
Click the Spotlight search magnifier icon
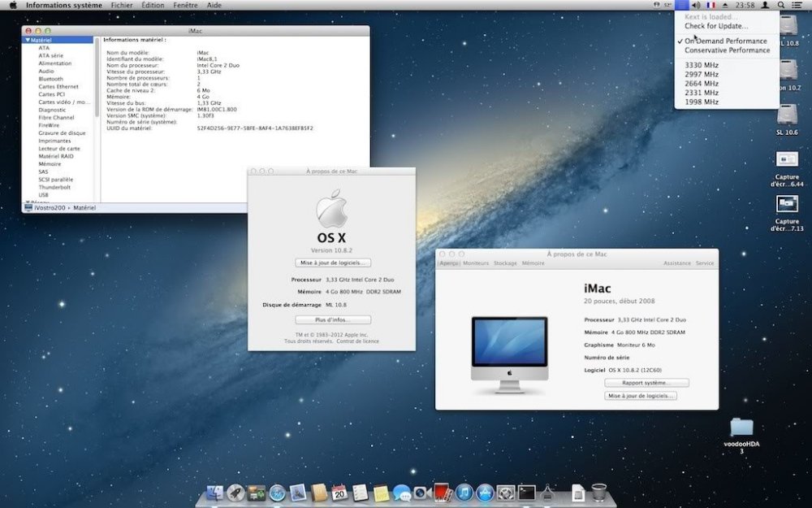781,5
